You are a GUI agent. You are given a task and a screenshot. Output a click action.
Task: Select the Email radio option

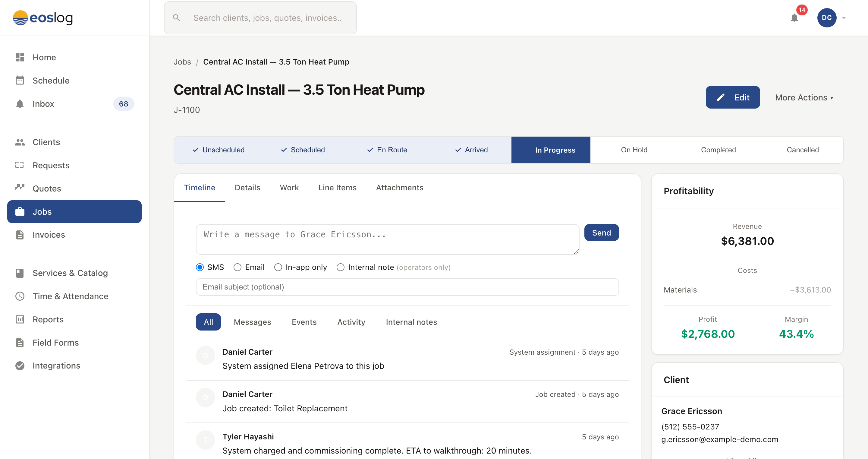(x=237, y=267)
